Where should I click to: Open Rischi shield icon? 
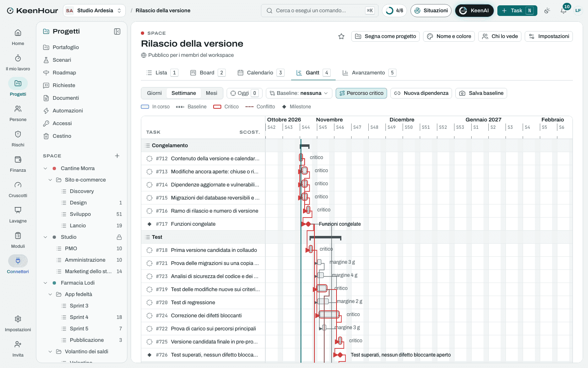[18, 139]
